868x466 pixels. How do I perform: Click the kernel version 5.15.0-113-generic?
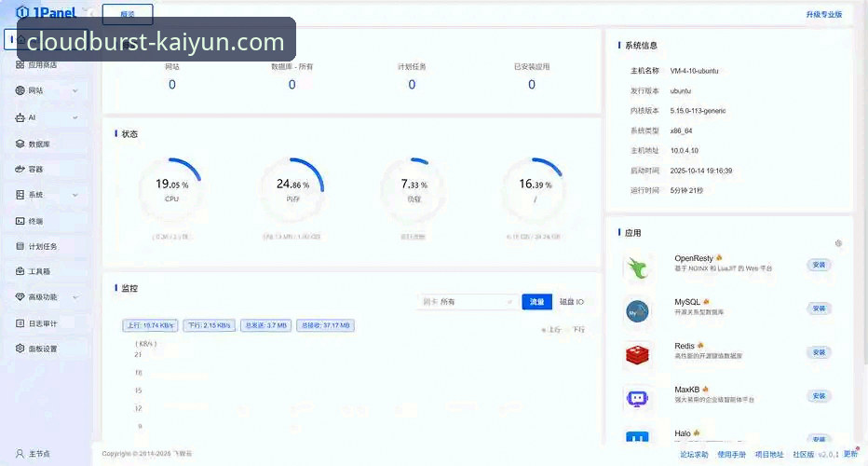click(698, 111)
